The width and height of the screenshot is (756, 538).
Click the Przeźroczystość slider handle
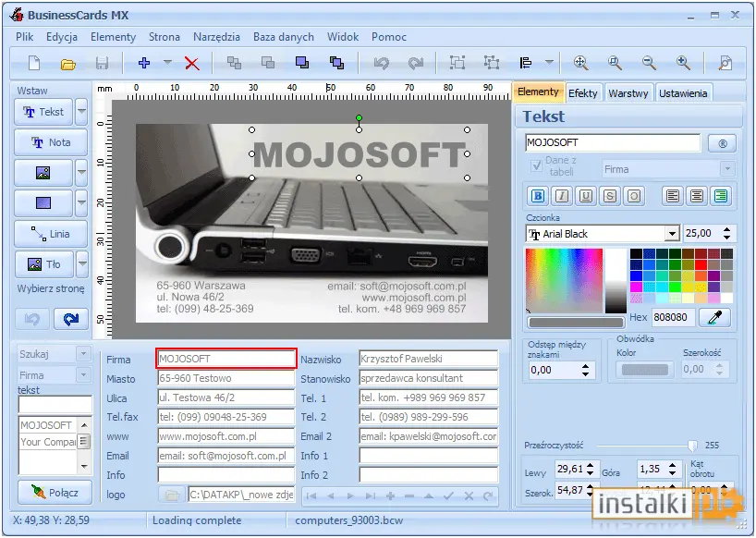coord(692,446)
